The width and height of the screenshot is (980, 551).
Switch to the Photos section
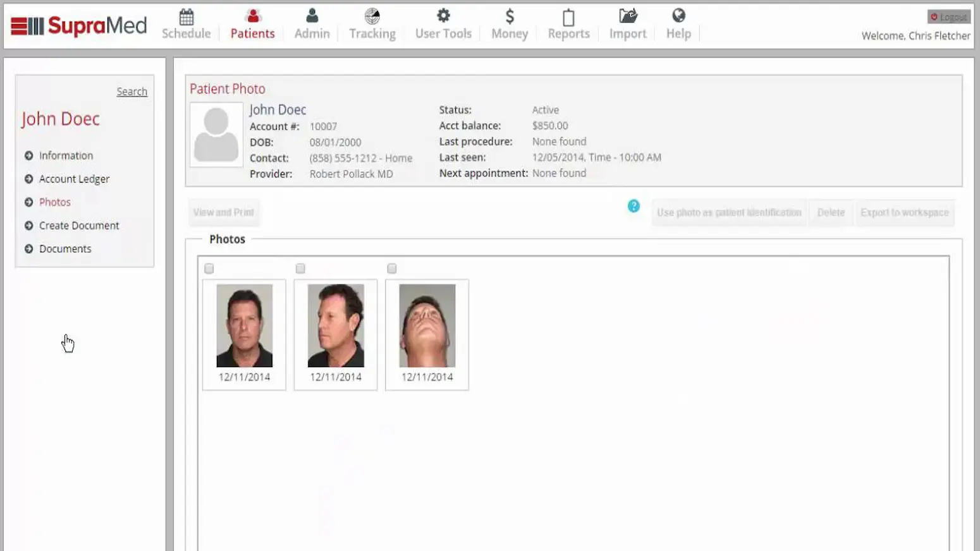(54, 202)
